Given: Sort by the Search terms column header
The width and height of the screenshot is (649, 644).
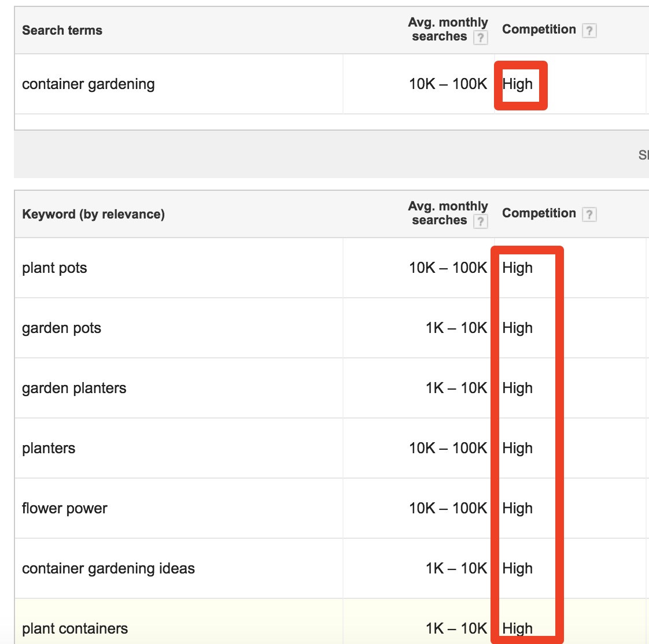Looking at the screenshot, I should [62, 31].
